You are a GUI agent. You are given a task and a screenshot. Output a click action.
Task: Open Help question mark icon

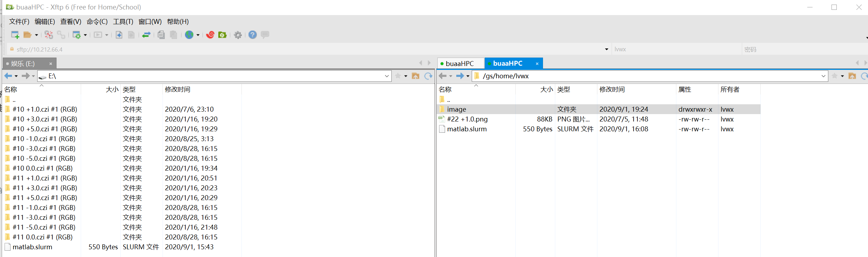point(252,35)
